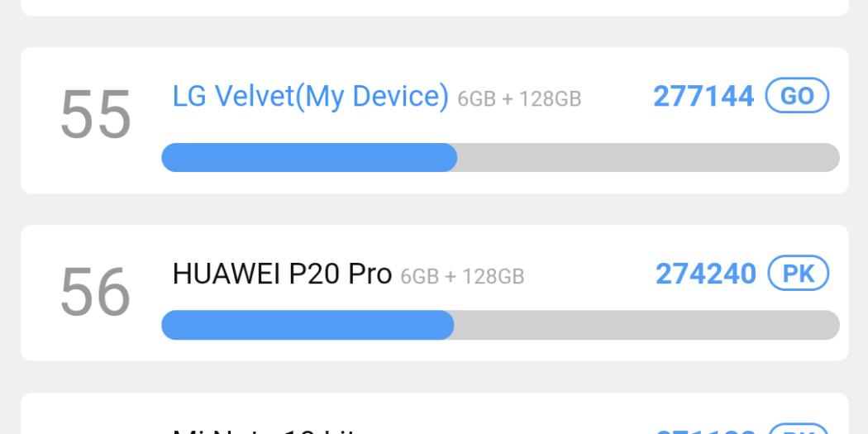Tap the 6GB + 128GB spec beside LG Velvet
This screenshot has height=434, width=868.
point(519,100)
